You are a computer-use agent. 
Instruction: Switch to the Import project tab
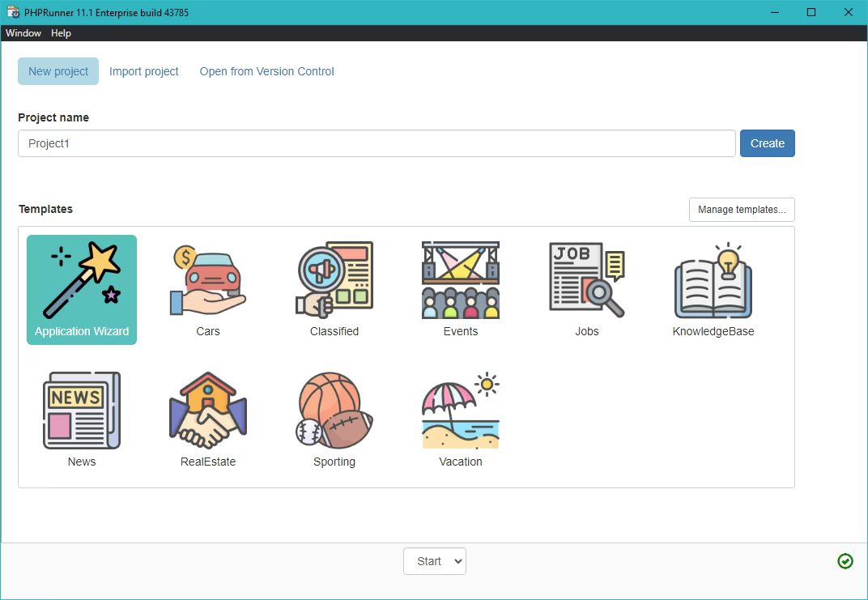[144, 71]
